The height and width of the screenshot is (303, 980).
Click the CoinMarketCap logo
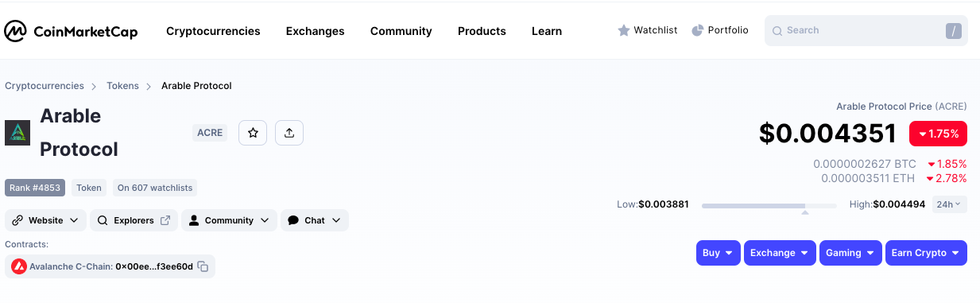71,31
